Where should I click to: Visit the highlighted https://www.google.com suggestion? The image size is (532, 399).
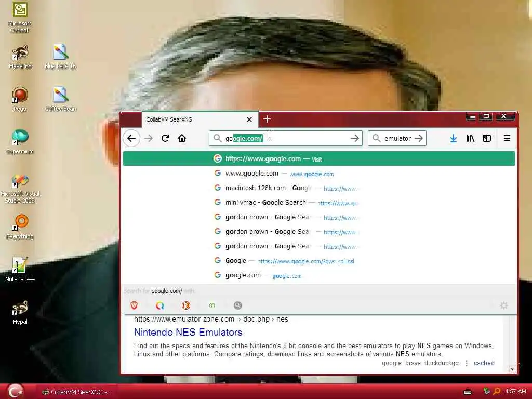319,159
